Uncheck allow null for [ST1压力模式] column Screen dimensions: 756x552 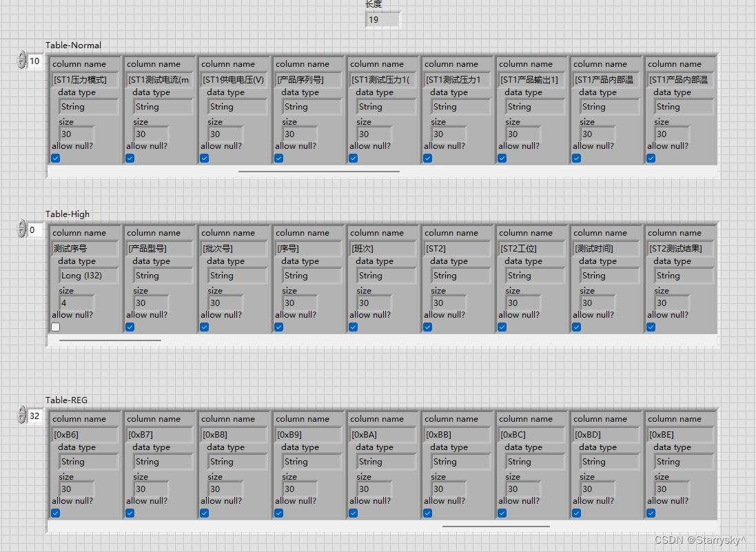coord(54,158)
